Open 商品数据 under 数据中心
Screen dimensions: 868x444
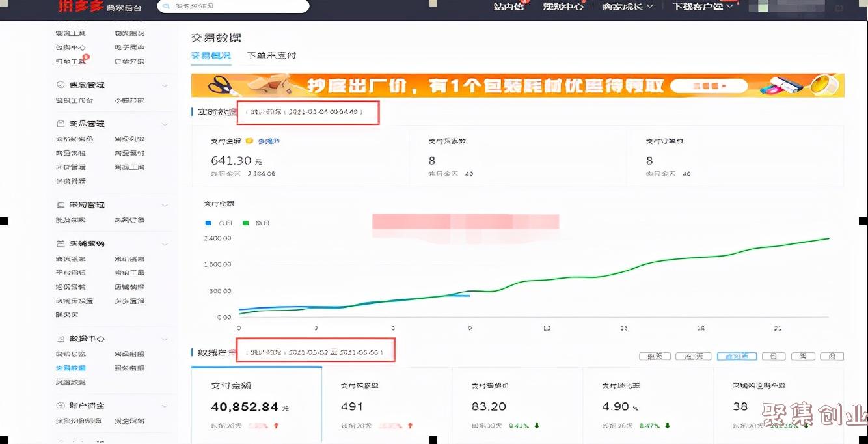tap(129, 354)
